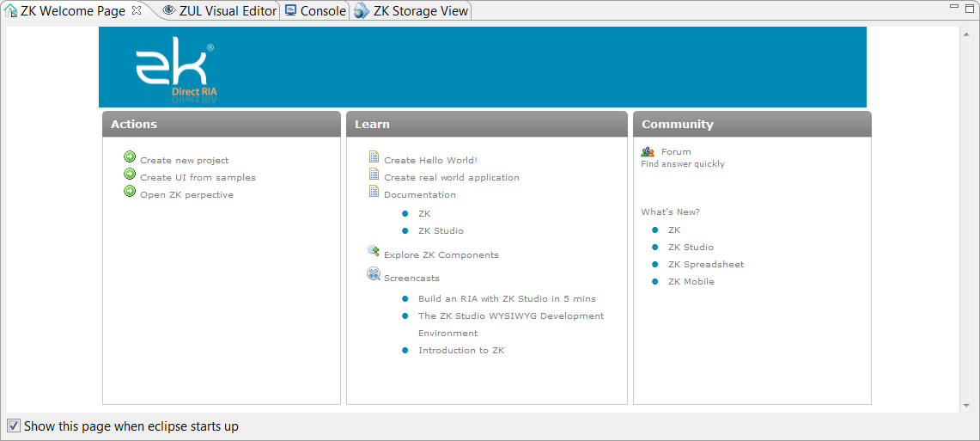Click the green arrow icon beside Open ZK perpective
The height and width of the screenshot is (441, 980).
pyautogui.click(x=130, y=191)
